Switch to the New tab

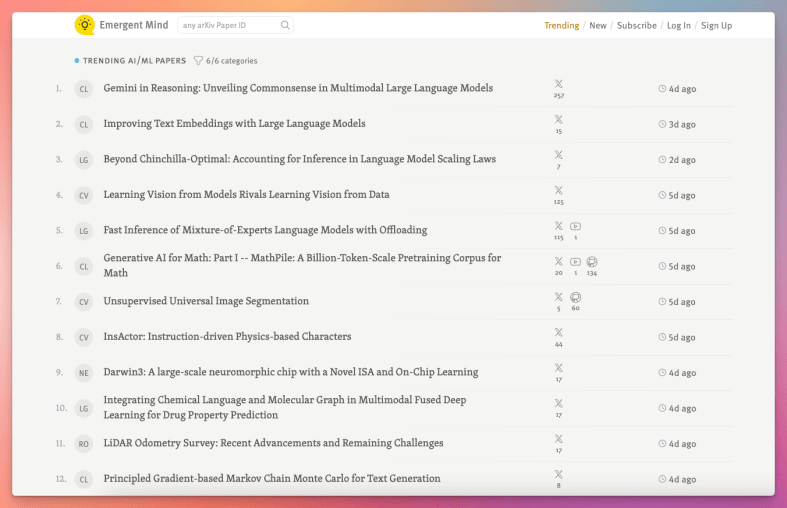click(x=598, y=26)
